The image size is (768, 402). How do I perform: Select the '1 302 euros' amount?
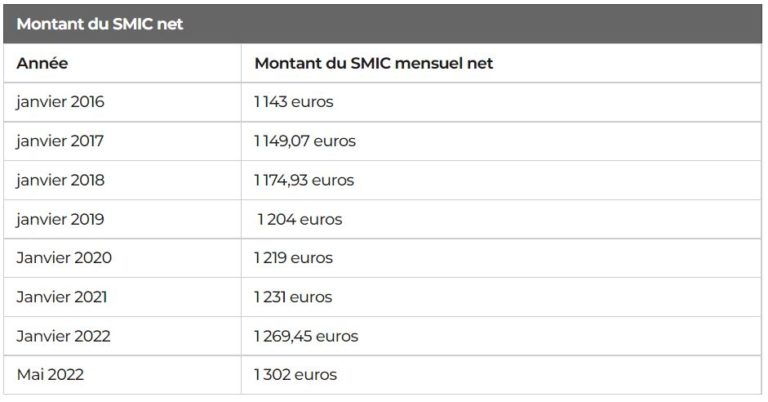296,375
